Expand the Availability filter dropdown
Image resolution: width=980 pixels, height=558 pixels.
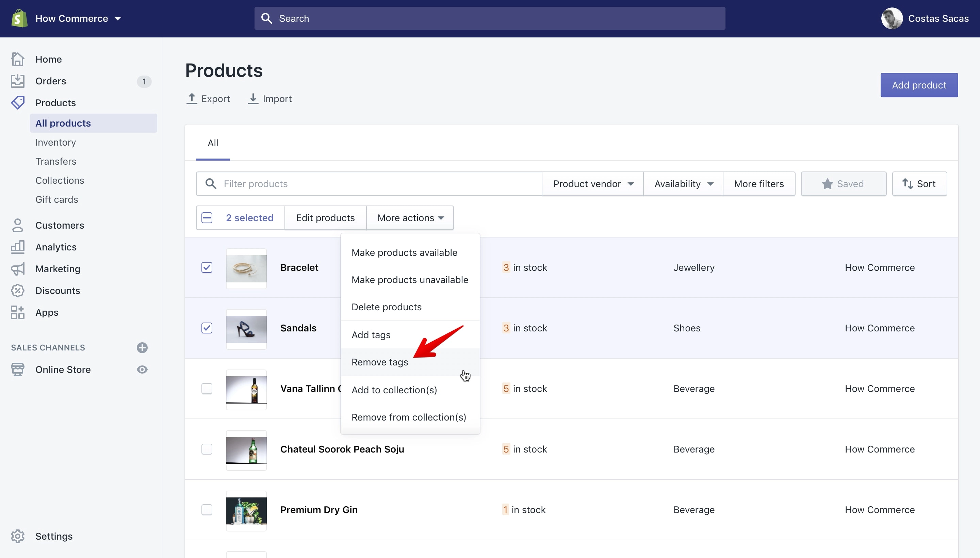(683, 184)
